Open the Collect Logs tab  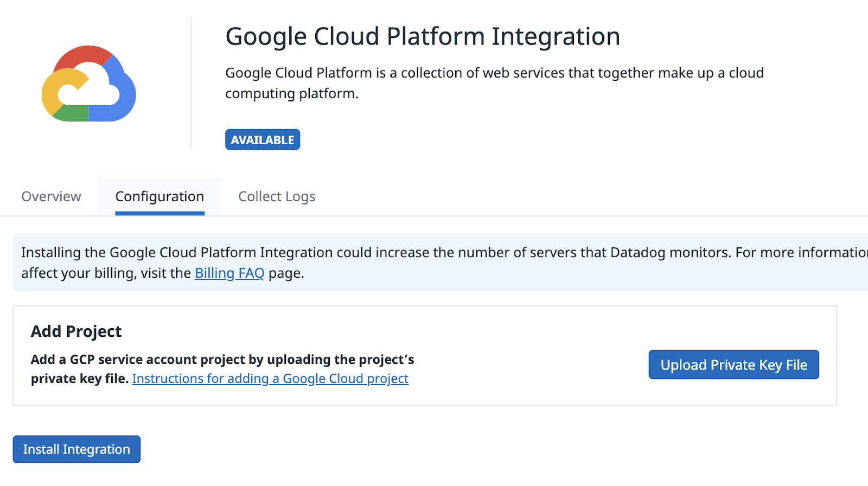click(277, 196)
